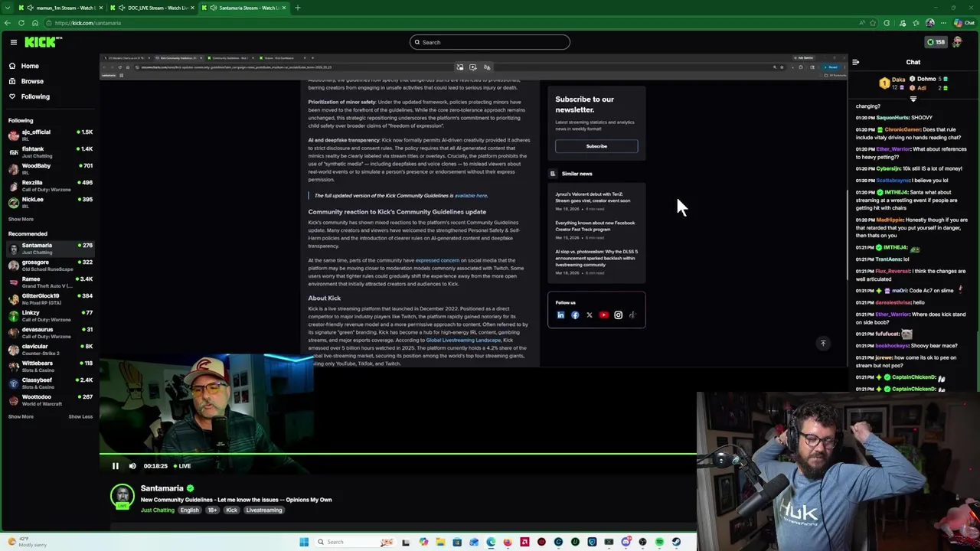Select the Santamaria Stream browser tab
This screenshot has height=551, width=980.
click(x=243, y=8)
